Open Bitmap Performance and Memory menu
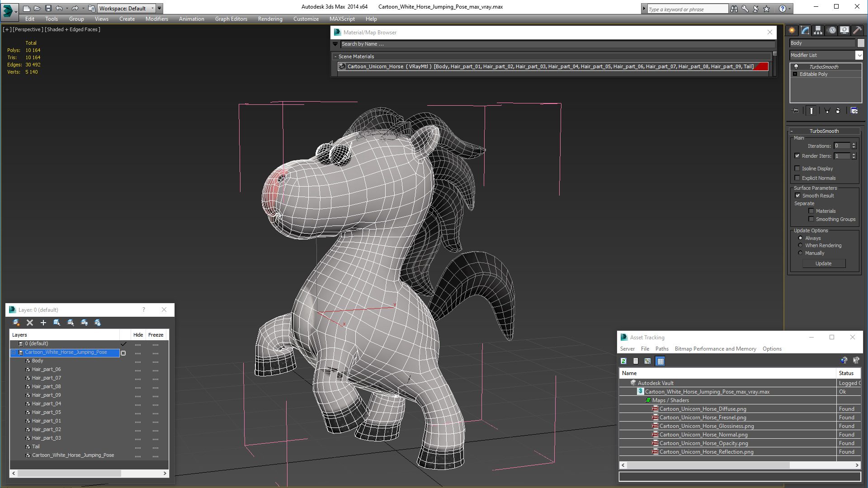The height and width of the screenshot is (488, 868). (715, 349)
